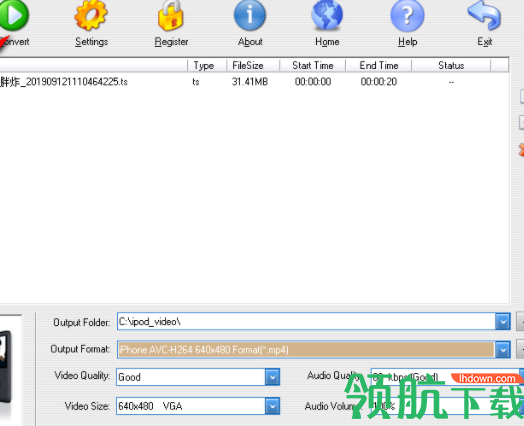The image size is (524, 426).
Task: Expand the Output Folder dropdown arrow
Action: click(503, 321)
